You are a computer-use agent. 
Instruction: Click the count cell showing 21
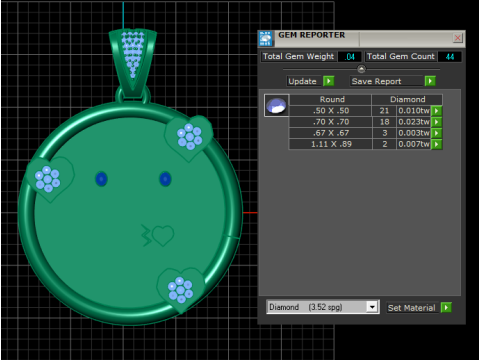pos(384,111)
